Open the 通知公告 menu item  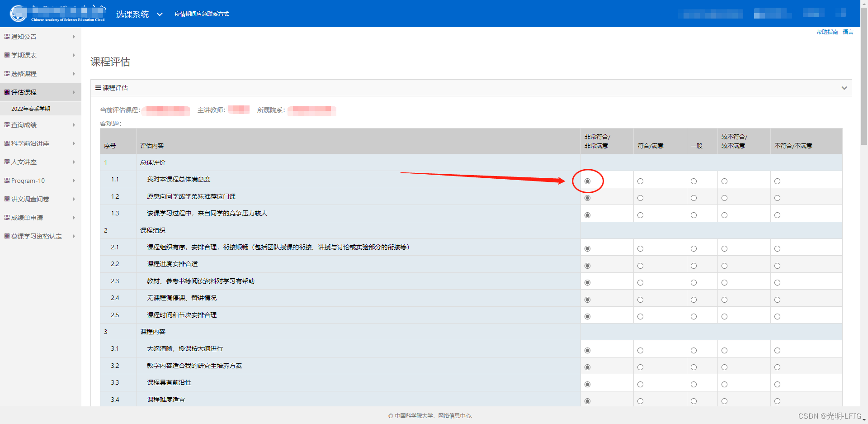tap(41, 37)
